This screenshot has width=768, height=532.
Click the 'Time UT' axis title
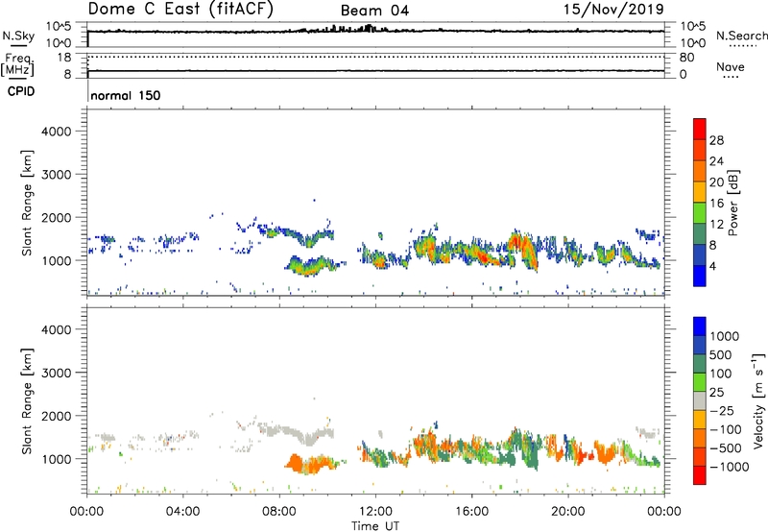[375, 526]
